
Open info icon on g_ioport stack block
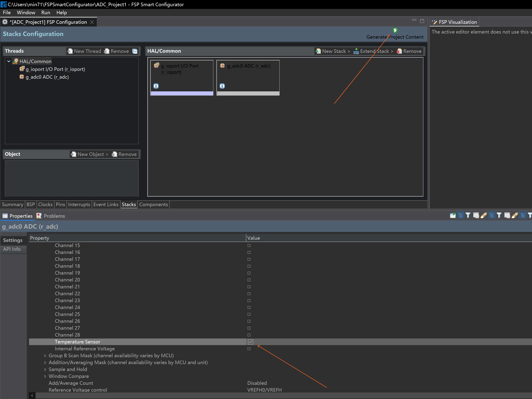156,86
